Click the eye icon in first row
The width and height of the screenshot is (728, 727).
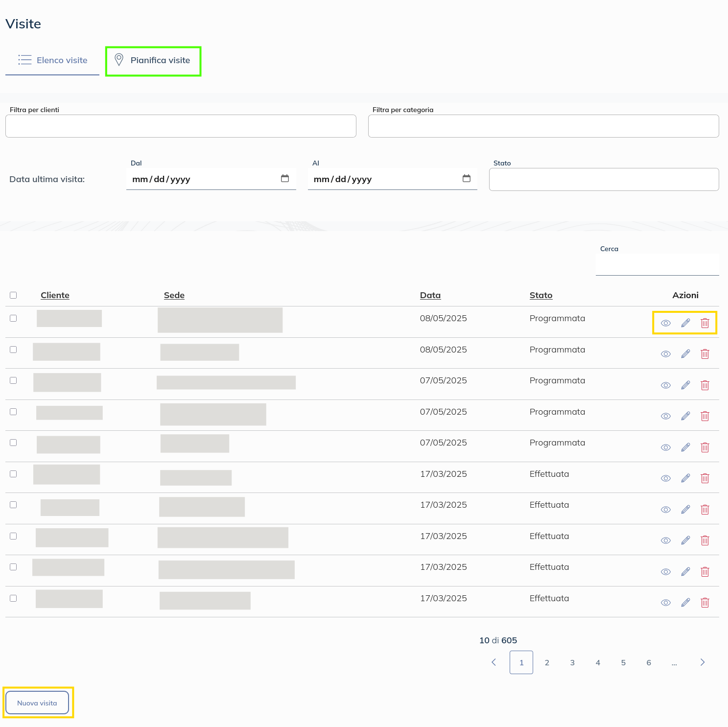pos(665,323)
